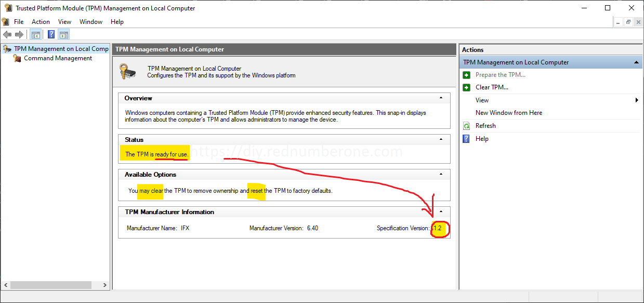
Task: Collapse TPM Management group in Actions pane
Action: pos(637,62)
